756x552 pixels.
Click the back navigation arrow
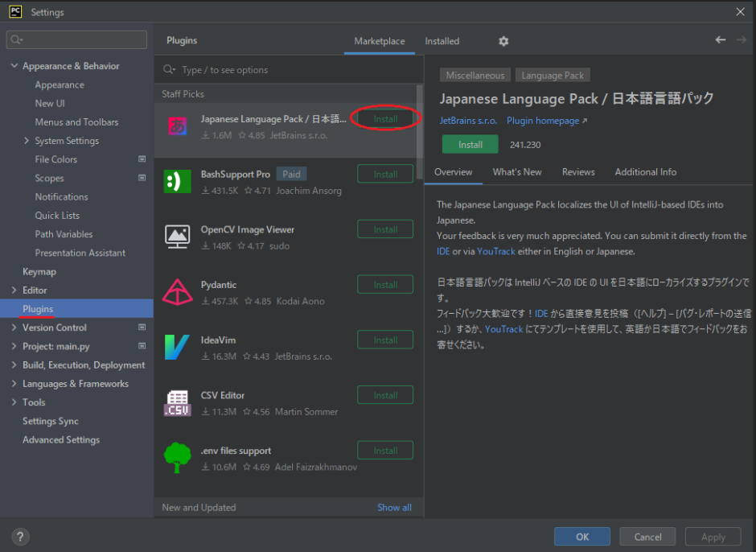tap(720, 39)
